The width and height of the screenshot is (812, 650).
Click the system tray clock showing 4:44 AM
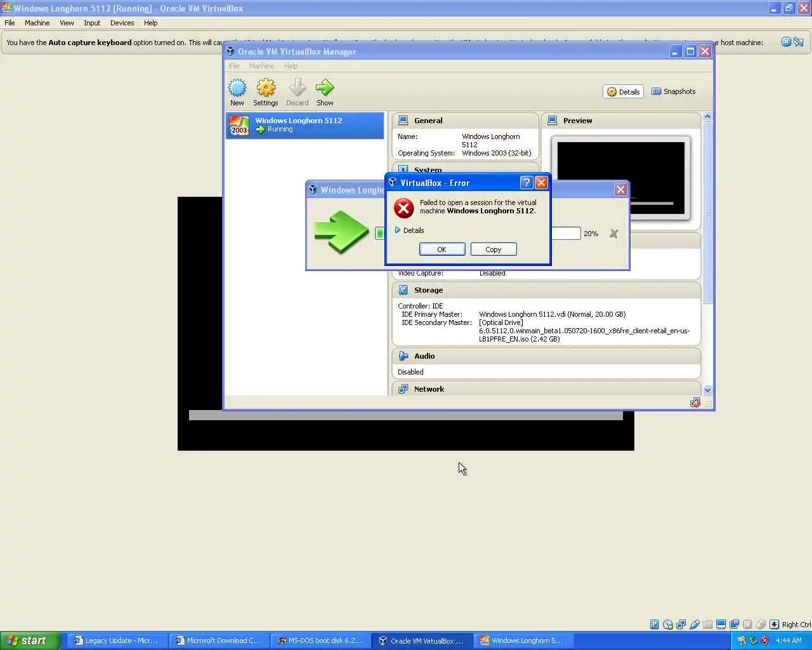coord(789,640)
